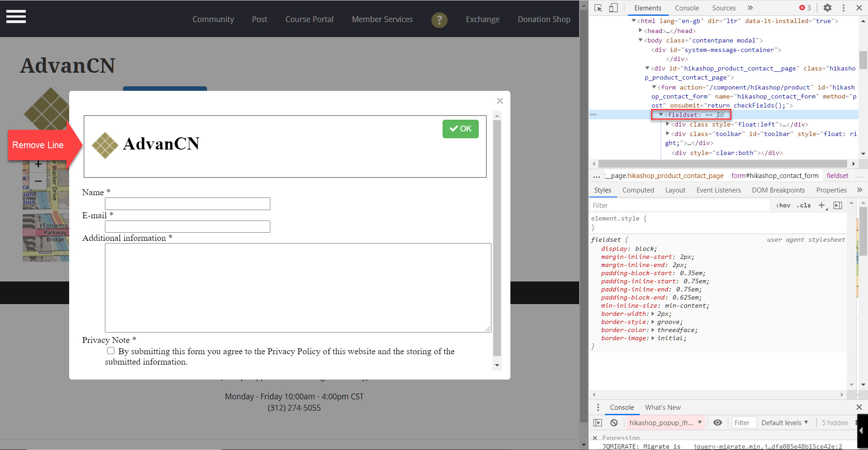
Task: Close the console drawer
Action: [x=859, y=408]
